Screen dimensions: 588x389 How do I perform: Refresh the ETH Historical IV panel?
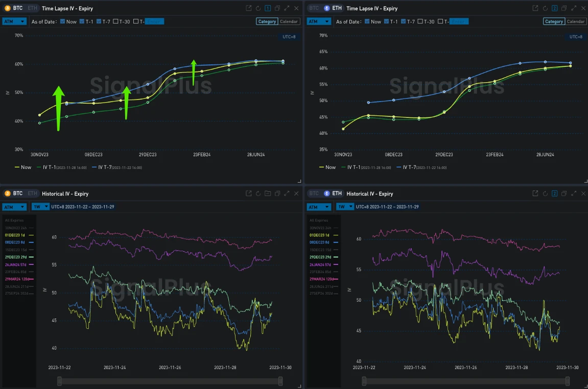pos(545,193)
